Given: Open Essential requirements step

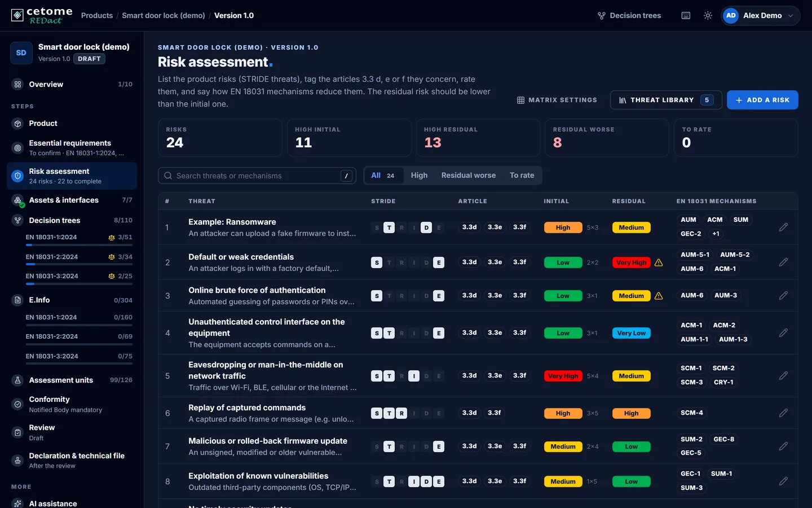Looking at the screenshot, I should point(72,148).
